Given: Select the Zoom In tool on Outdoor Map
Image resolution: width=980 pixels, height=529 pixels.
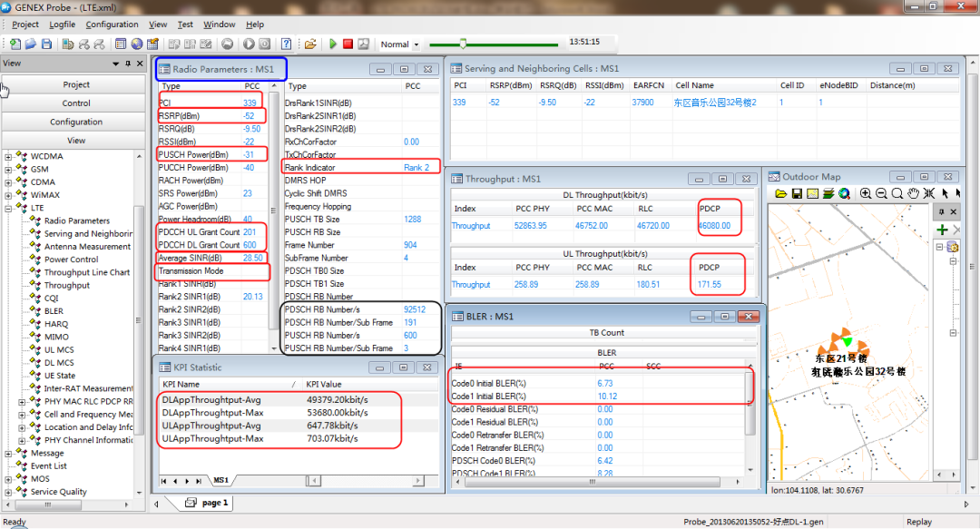Looking at the screenshot, I should [x=866, y=191].
